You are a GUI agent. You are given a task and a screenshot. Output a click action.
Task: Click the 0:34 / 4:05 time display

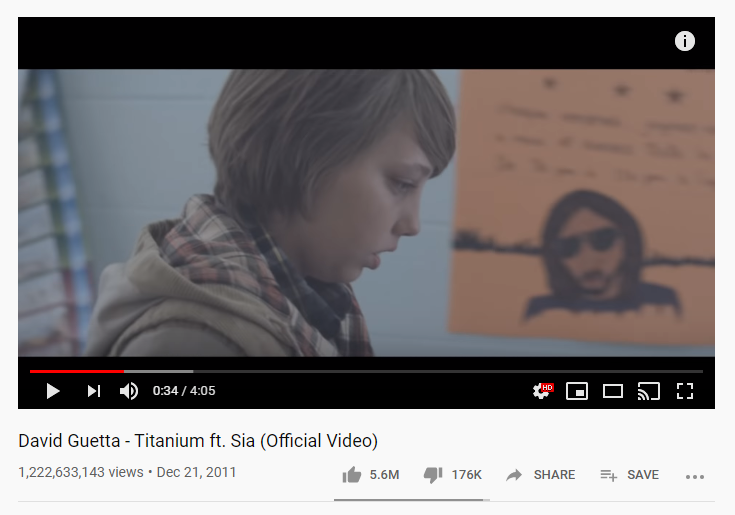pyautogui.click(x=184, y=391)
